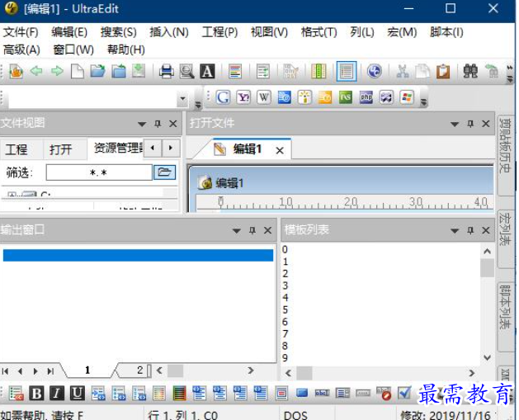Viewport: 519px width, 420px height.
Task: Pin the 模板列表 panel
Action: (x=470, y=230)
